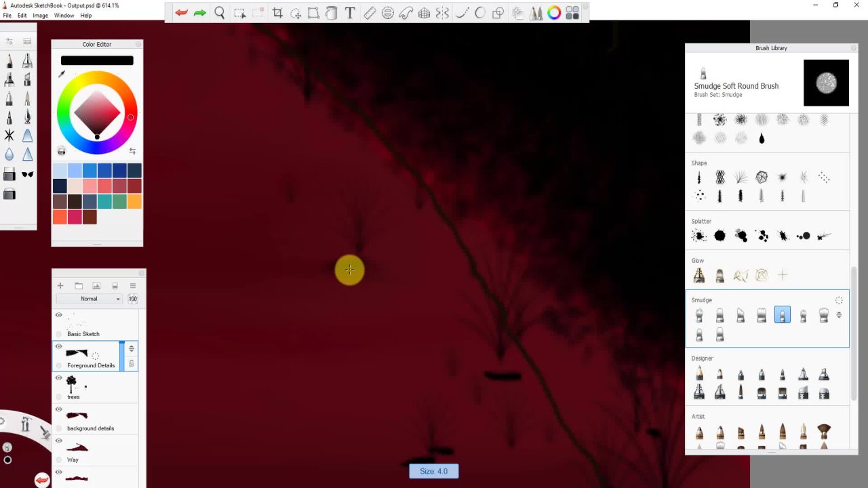The height and width of the screenshot is (488, 868).
Task: Click the red Undo arrow
Action: pyautogui.click(x=181, y=13)
